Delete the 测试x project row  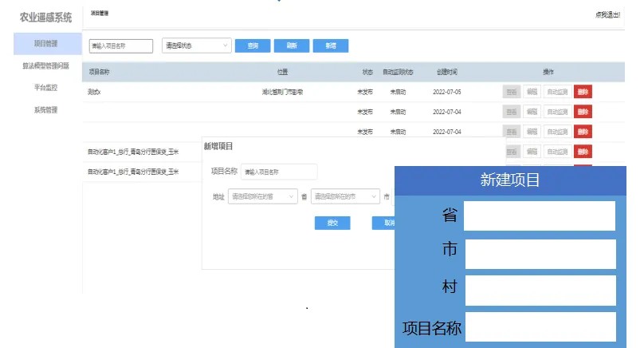pyautogui.click(x=583, y=92)
